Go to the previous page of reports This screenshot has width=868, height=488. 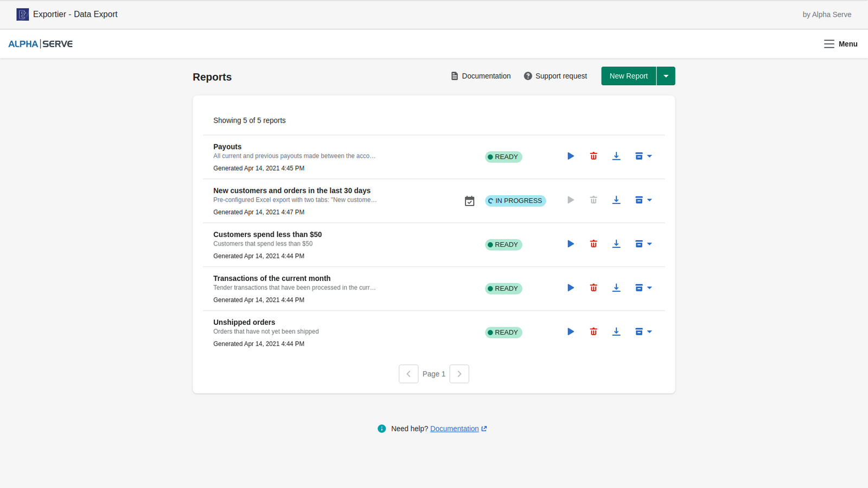click(x=409, y=374)
